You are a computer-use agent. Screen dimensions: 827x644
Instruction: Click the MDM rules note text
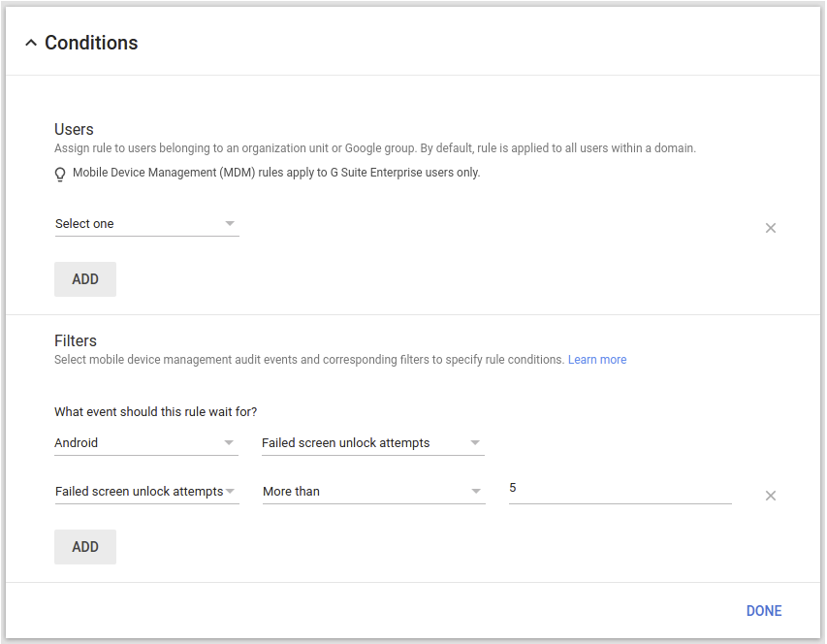[276, 174]
